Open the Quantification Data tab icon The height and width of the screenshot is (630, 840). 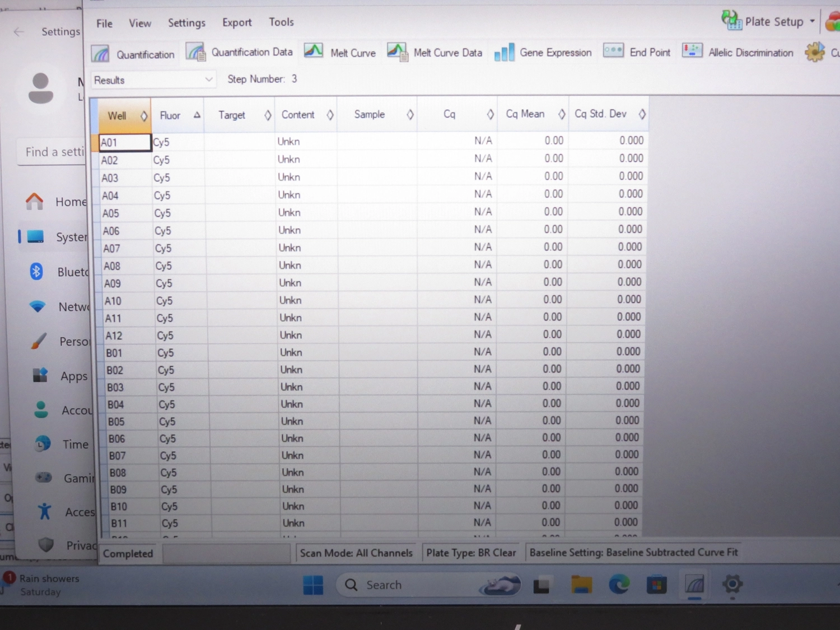click(x=195, y=53)
